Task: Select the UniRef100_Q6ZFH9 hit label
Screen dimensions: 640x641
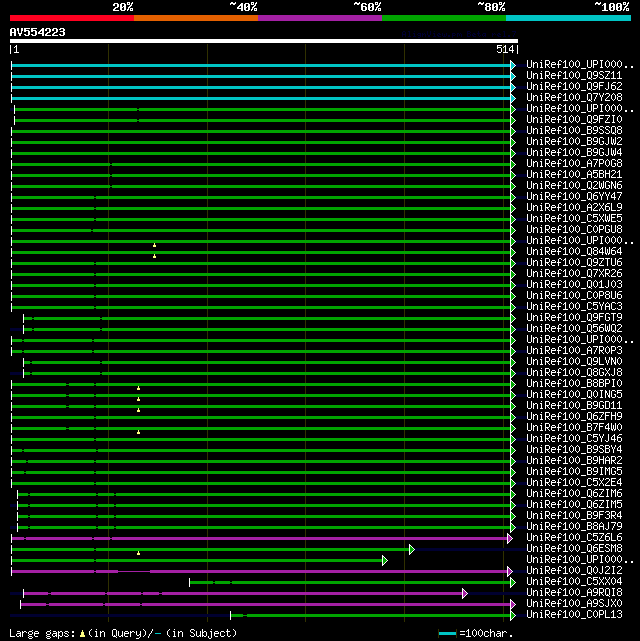Action: click(x=574, y=417)
